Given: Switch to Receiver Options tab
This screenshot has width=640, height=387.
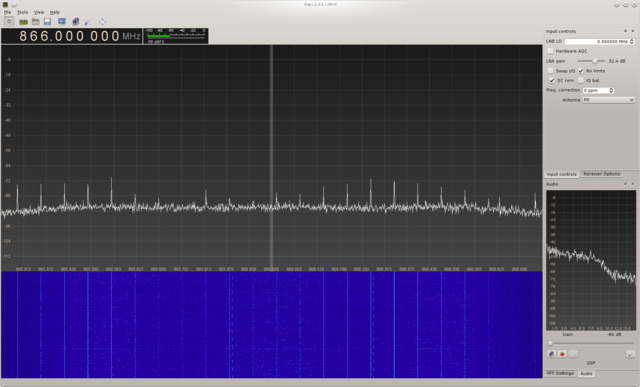Looking at the screenshot, I should click(x=601, y=174).
